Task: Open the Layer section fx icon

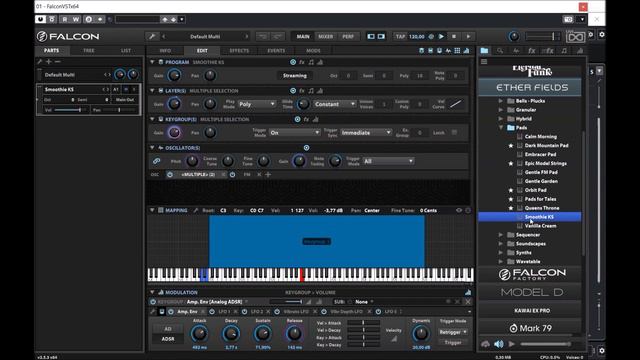Action: point(302,91)
